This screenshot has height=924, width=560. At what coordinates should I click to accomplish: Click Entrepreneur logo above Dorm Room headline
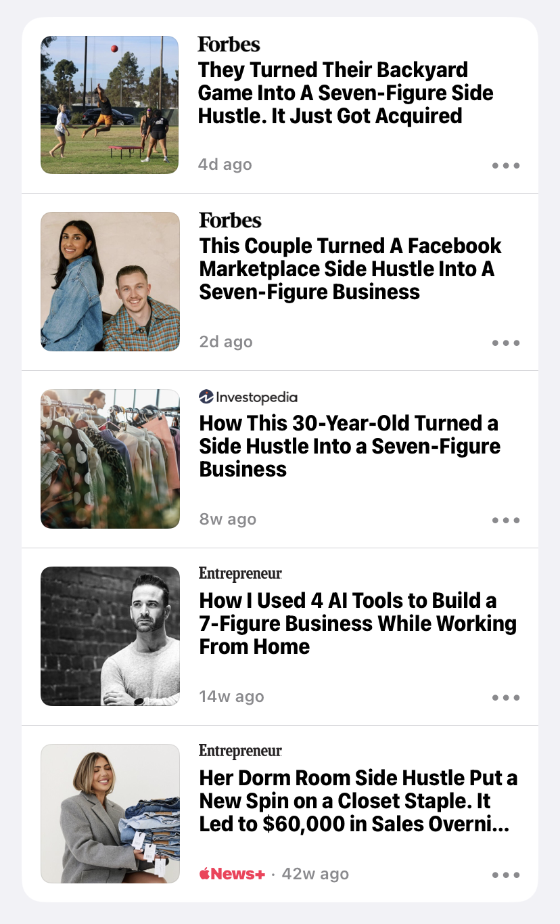tap(240, 751)
